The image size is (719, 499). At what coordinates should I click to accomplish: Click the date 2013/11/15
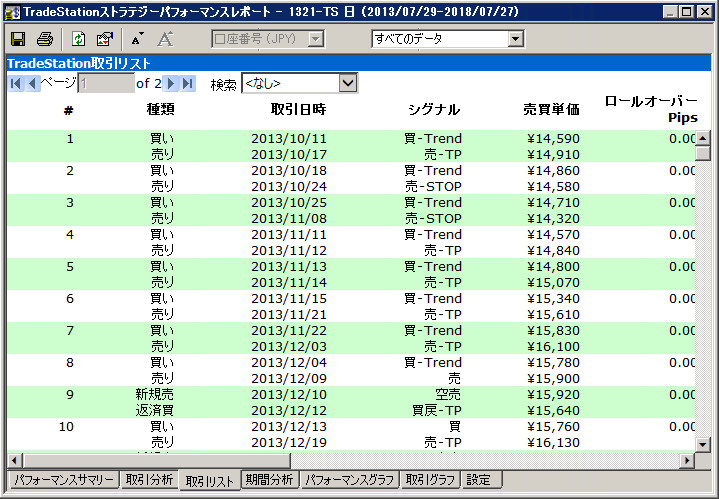click(289, 299)
